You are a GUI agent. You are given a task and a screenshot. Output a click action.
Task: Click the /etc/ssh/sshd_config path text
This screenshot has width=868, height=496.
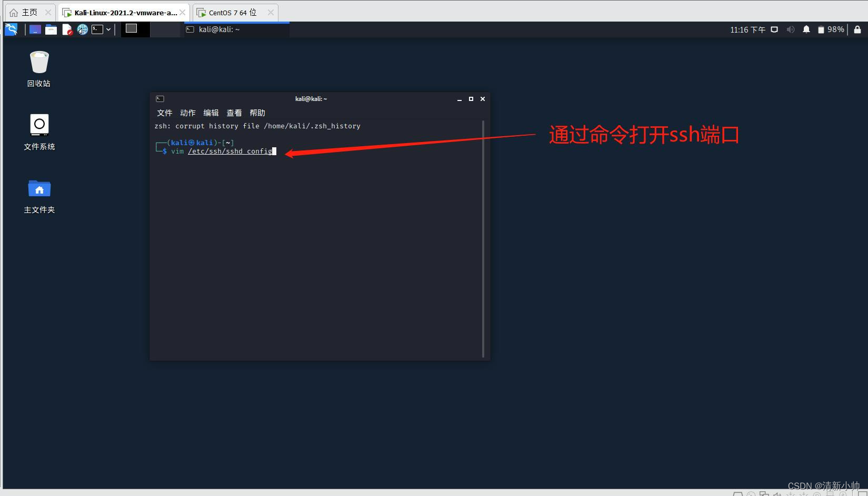230,151
